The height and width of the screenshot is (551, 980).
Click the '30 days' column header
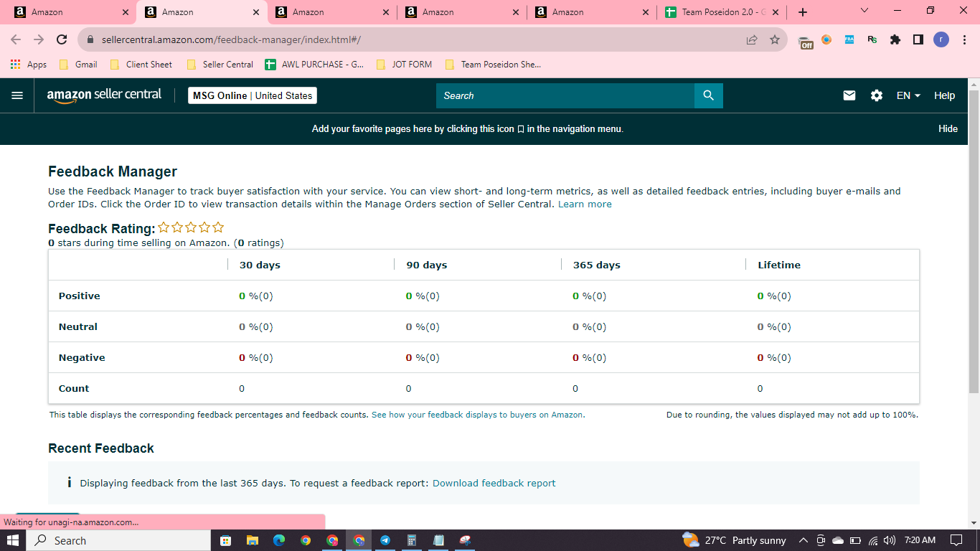(x=260, y=265)
